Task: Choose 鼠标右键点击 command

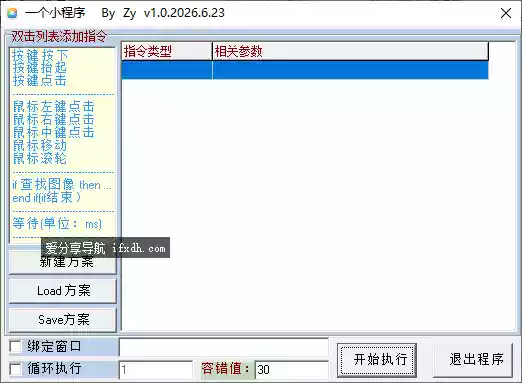Action: click(54, 119)
